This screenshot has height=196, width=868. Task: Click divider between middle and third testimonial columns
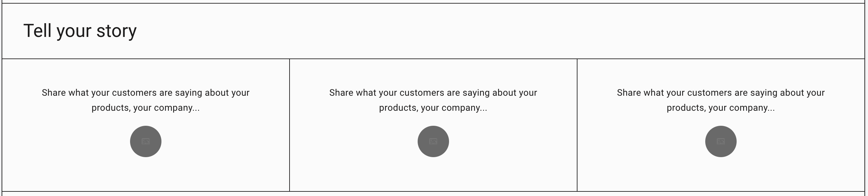577,125
